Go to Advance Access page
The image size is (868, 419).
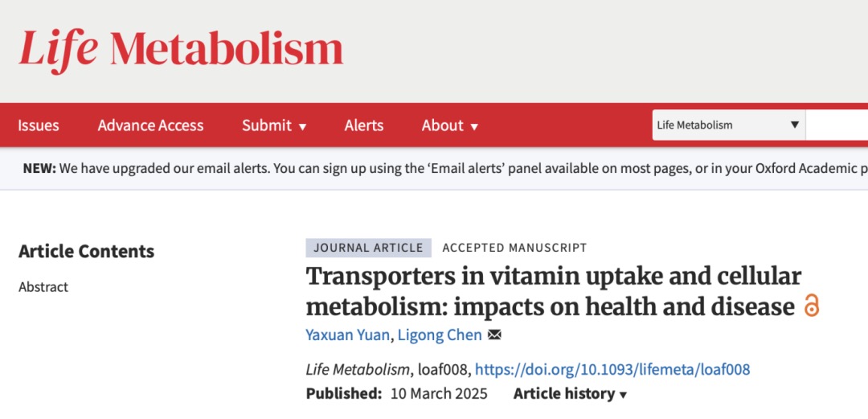(x=150, y=125)
